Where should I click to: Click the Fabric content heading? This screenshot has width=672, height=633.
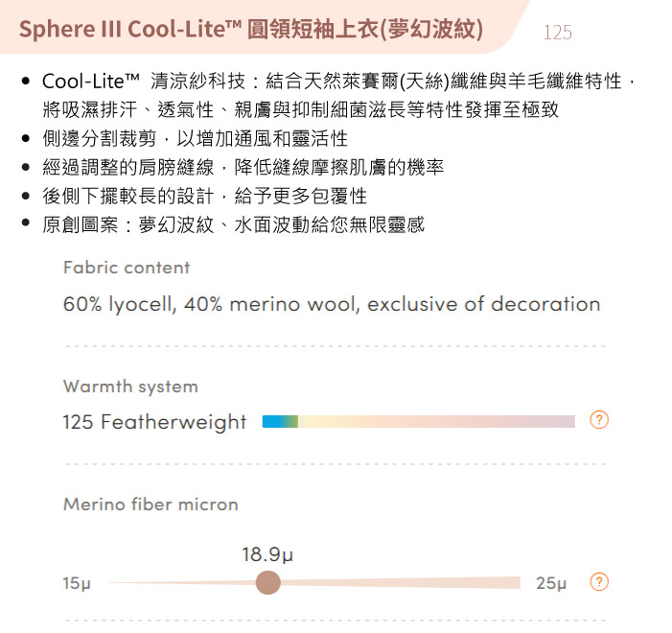[127, 268]
